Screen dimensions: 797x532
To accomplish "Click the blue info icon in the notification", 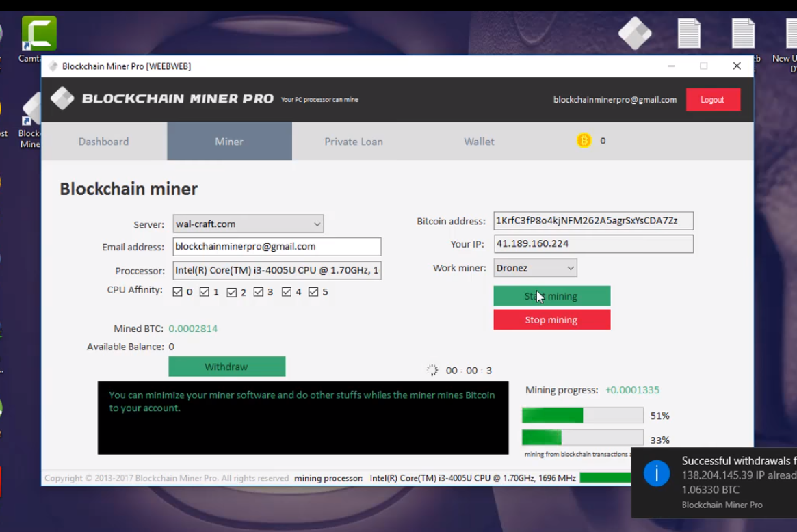I will click(x=657, y=473).
